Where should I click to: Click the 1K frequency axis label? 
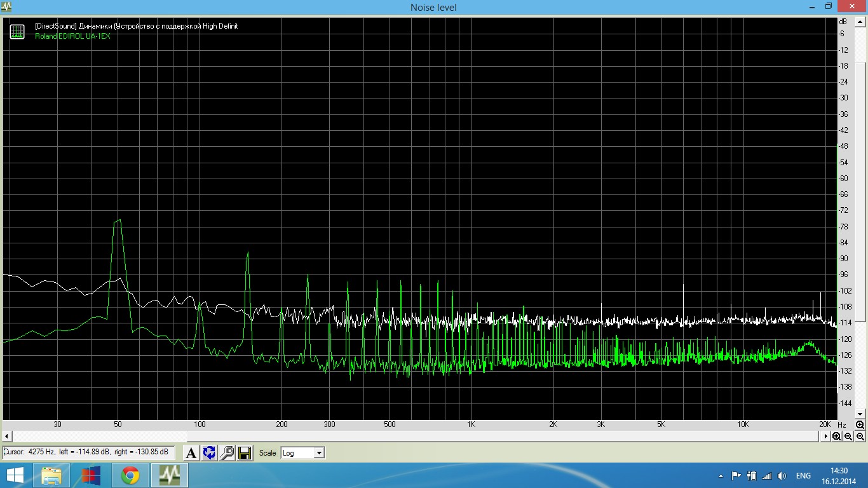(x=471, y=424)
